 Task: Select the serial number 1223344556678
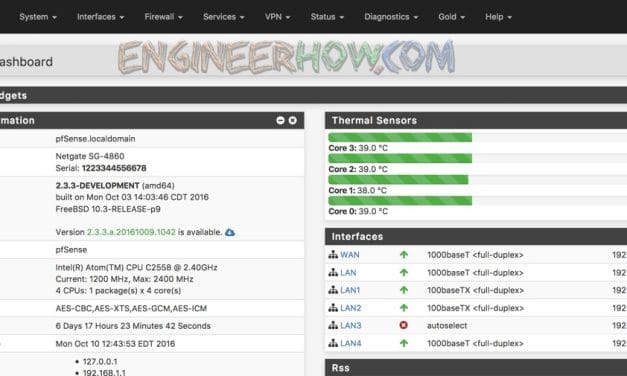click(x=114, y=168)
